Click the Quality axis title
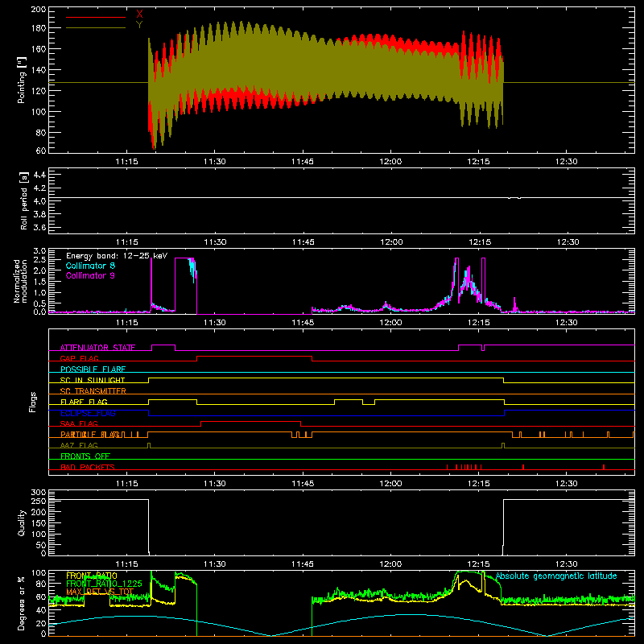This screenshot has height=644, width=644. tap(22, 522)
